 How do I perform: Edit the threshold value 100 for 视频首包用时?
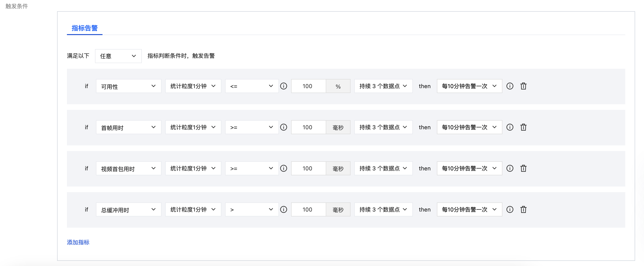tap(308, 168)
